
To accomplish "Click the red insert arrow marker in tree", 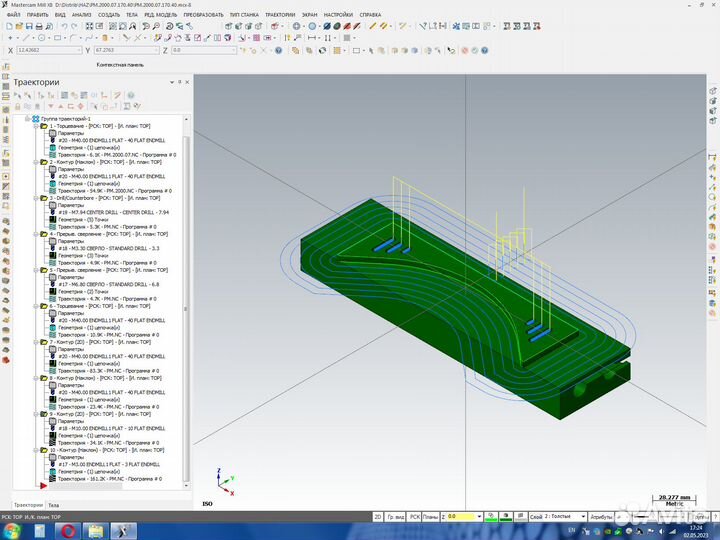I will 43,485.
